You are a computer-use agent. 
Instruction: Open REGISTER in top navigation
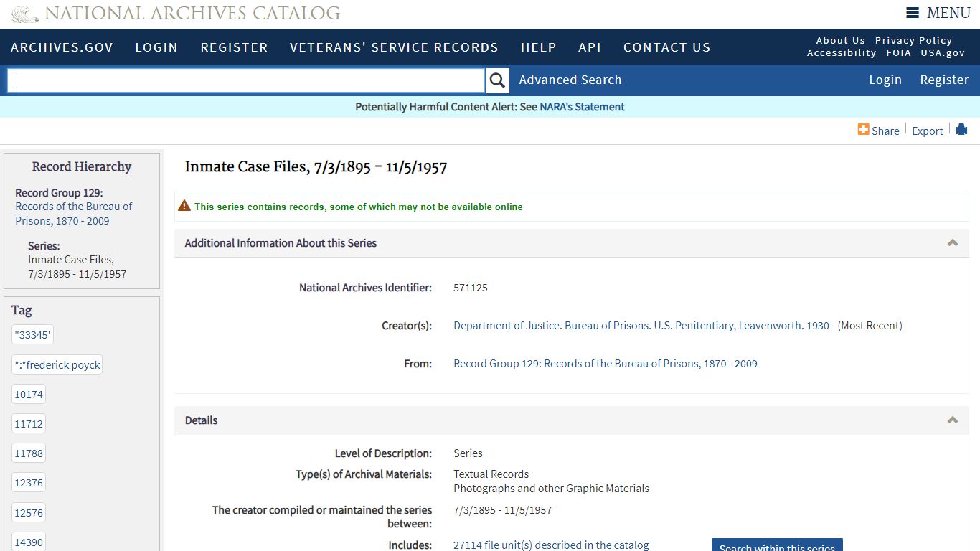[x=234, y=47]
